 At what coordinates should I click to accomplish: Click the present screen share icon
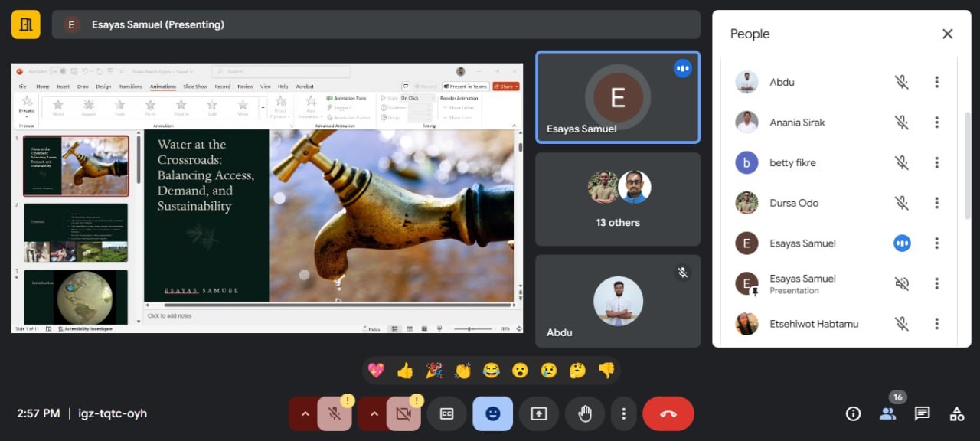click(539, 413)
